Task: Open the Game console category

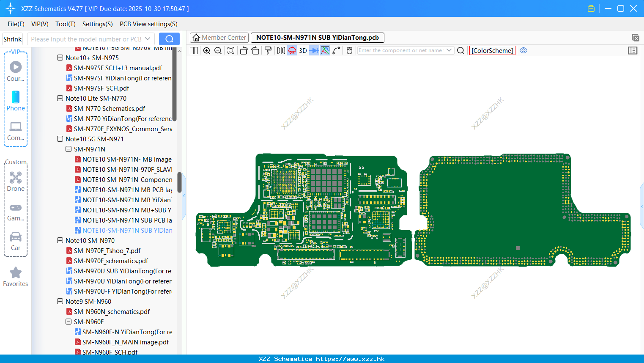Action: point(16,212)
